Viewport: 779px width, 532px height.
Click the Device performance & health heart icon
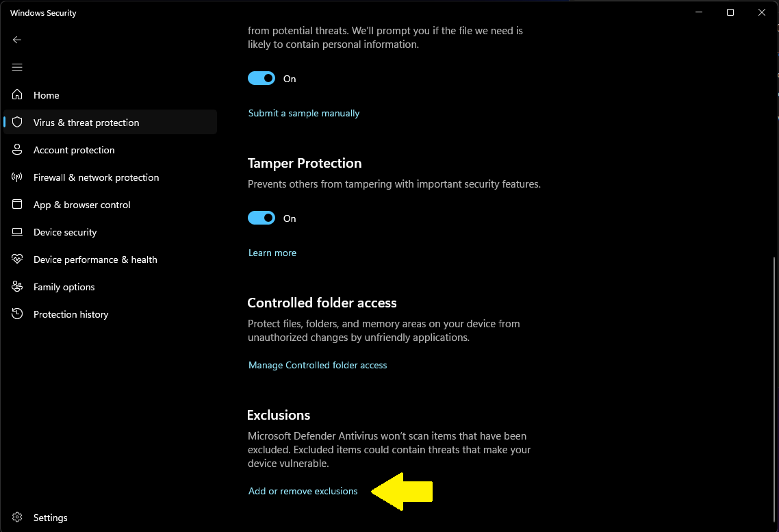pyautogui.click(x=18, y=259)
